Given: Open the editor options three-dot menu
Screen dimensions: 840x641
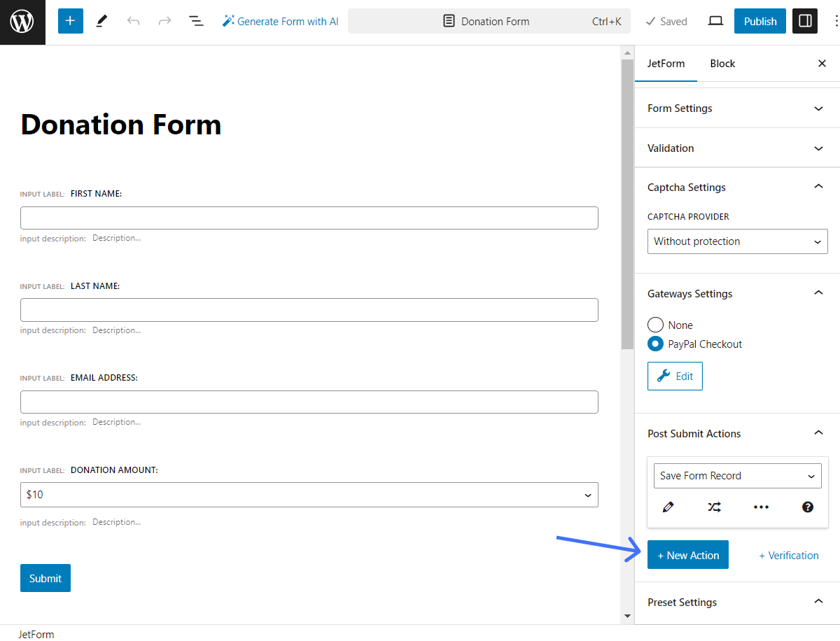Looking at the screenshot, I should (836, 21).
